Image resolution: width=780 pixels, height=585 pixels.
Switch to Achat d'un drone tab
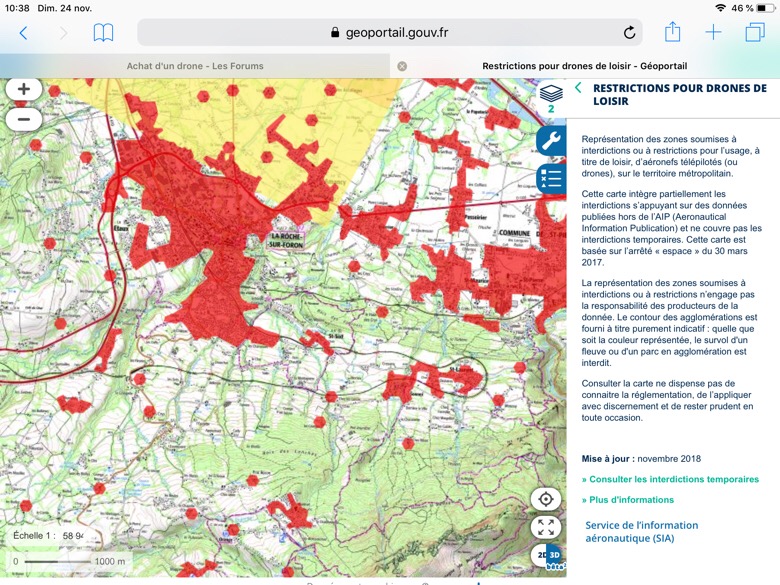(x=195, y=66)
